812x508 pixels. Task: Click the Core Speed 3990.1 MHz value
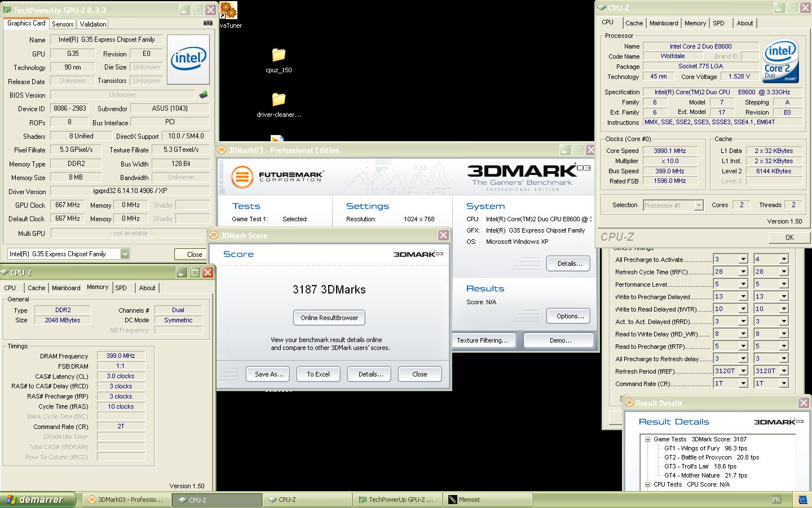[670, 151]
